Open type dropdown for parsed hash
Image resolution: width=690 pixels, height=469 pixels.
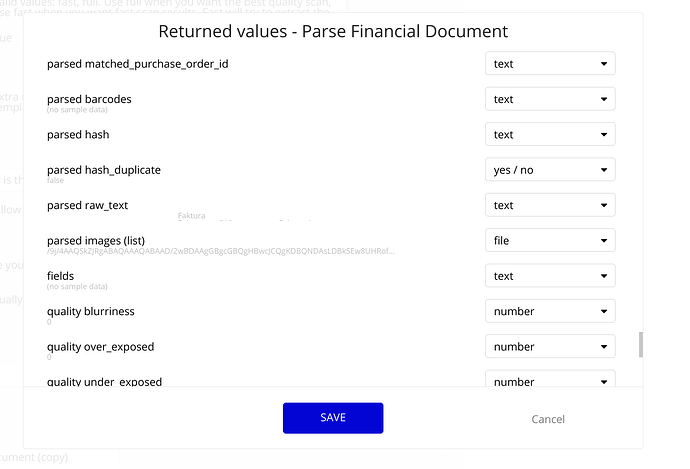[550, 134]
